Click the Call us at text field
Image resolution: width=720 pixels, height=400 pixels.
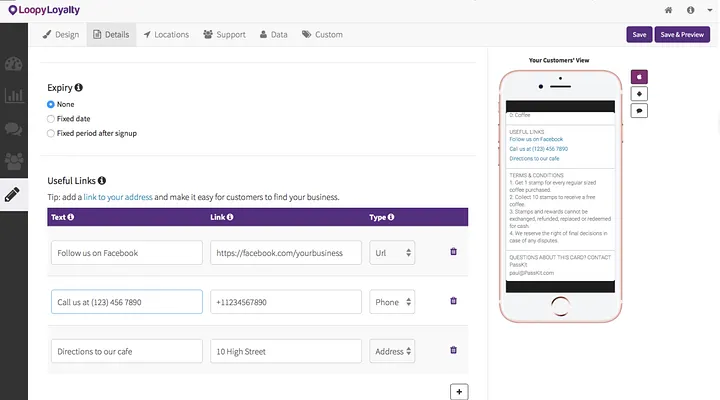click(x=127, y=302)
